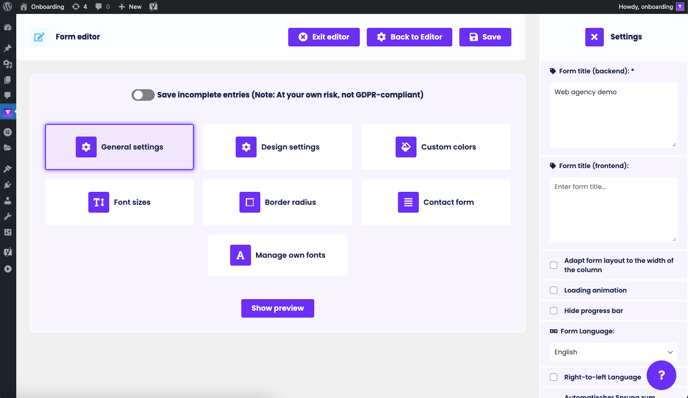This screenshot has height=398, width=688.
Task: Open Users from the sidebar
Action: [7, 201]
